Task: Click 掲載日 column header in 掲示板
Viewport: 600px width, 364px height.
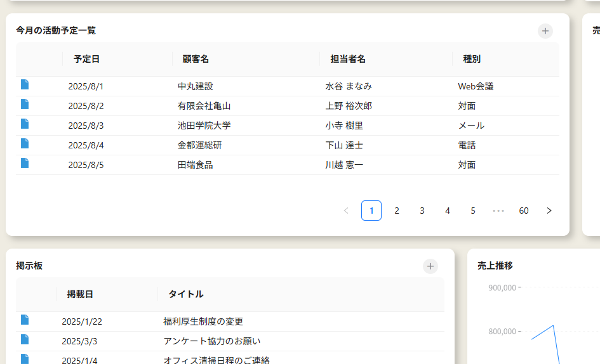Action: coord(80,294)
